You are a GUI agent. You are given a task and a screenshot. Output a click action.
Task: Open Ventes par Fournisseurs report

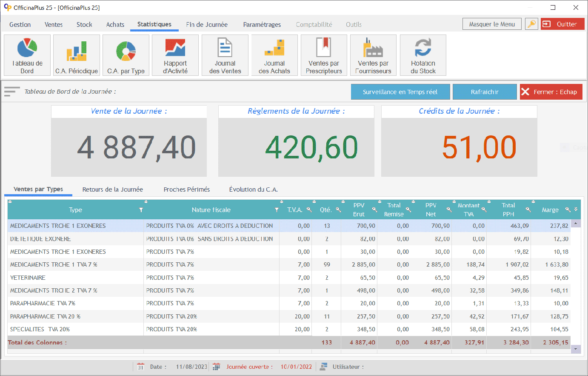click(x=373, y=55)
